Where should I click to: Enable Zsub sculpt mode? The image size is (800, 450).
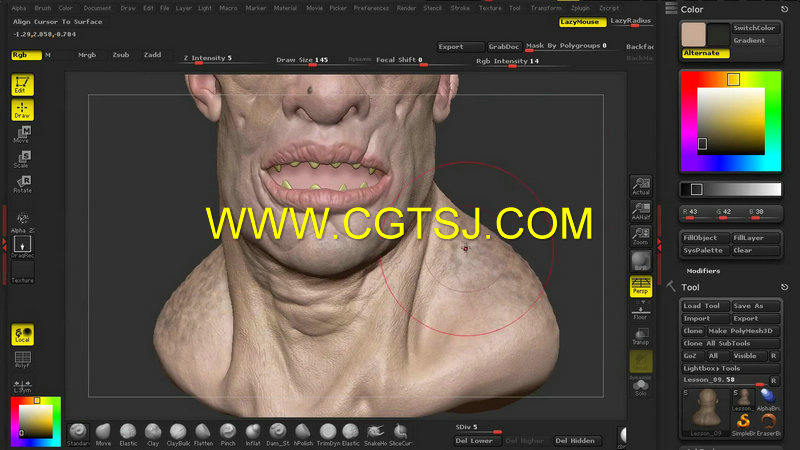click(121, 55)
